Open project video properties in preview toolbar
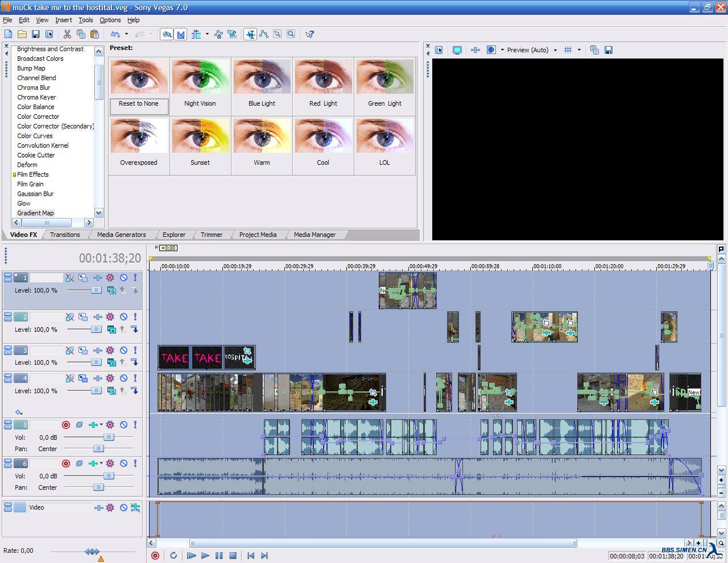Screen dimensions: 728x563 click(439, 50)
